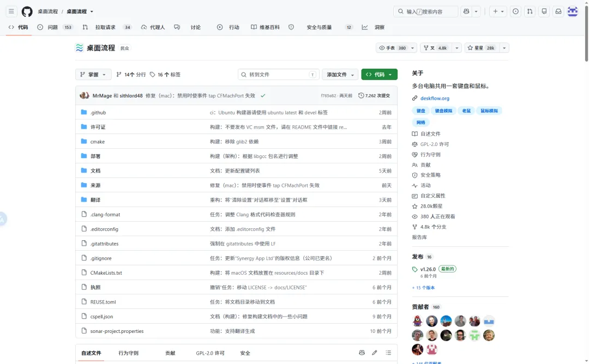Click the 网络 topic tag

(420, 123)
